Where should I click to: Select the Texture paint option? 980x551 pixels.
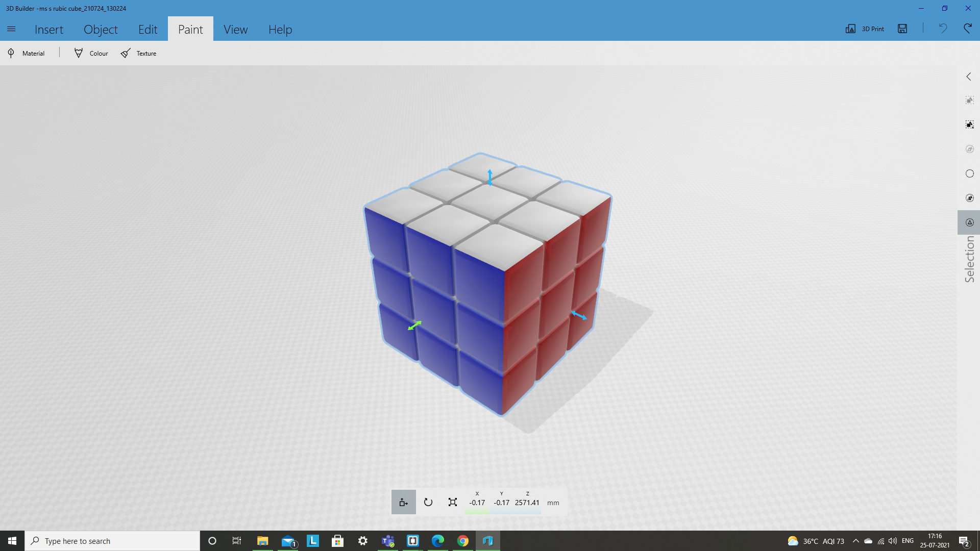point(138,53)
